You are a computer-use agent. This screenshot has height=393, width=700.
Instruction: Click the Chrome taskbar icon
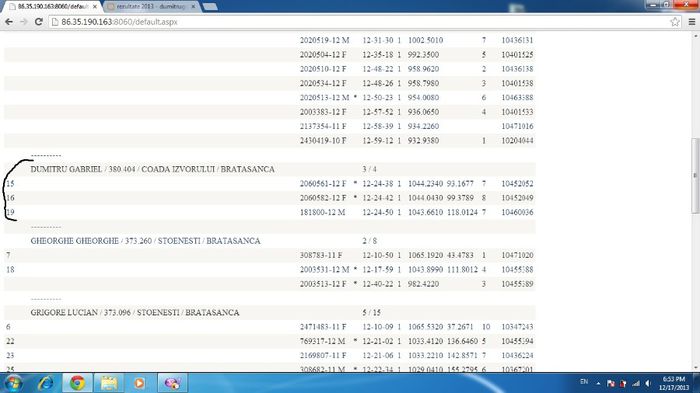pos(77,383)
